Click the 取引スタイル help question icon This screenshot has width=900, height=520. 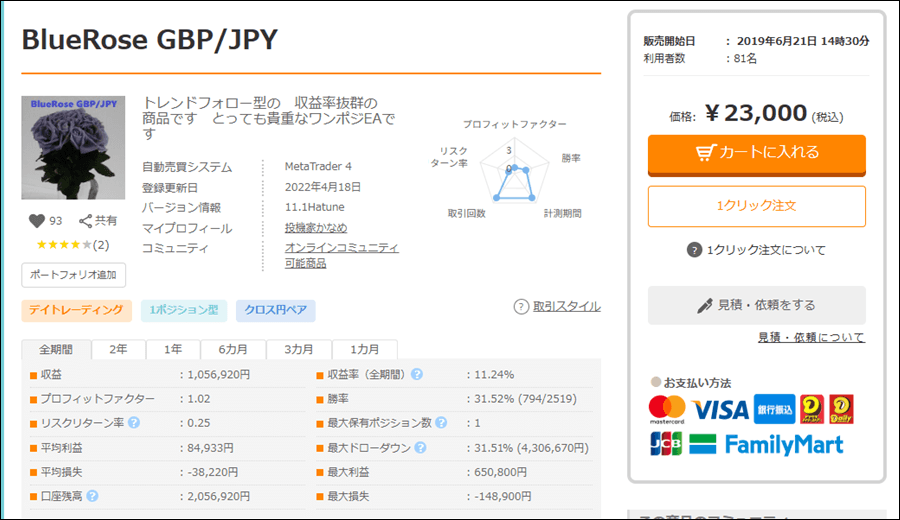pos(521,307)
